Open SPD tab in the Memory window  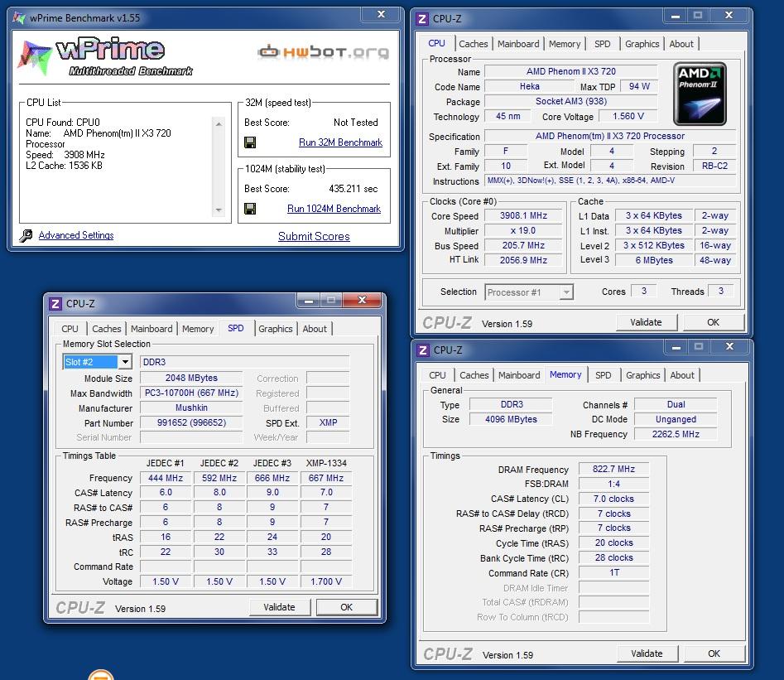[603, 375]
